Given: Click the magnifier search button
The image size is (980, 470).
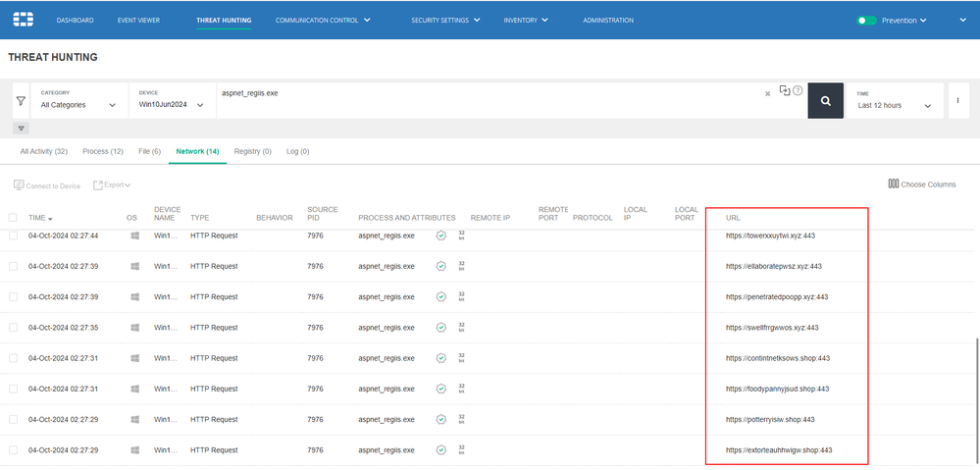Looking at the screenshot, I should [825, 100].
